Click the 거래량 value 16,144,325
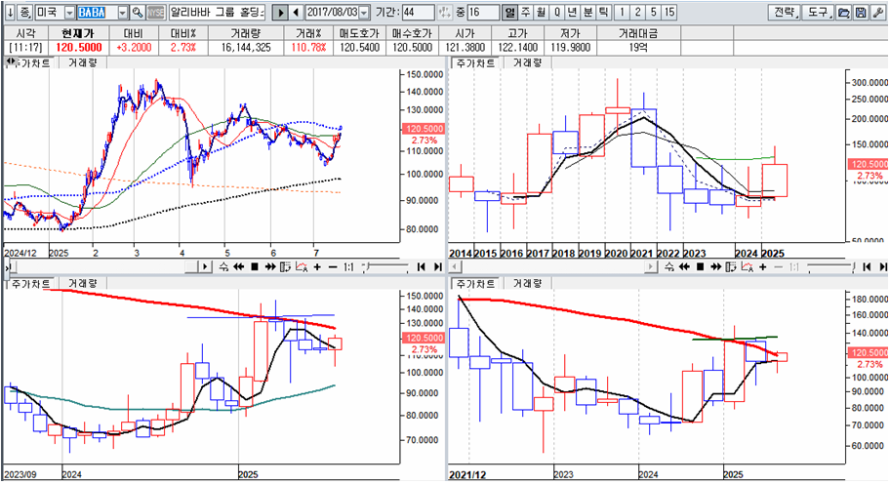 pos(246,48)
